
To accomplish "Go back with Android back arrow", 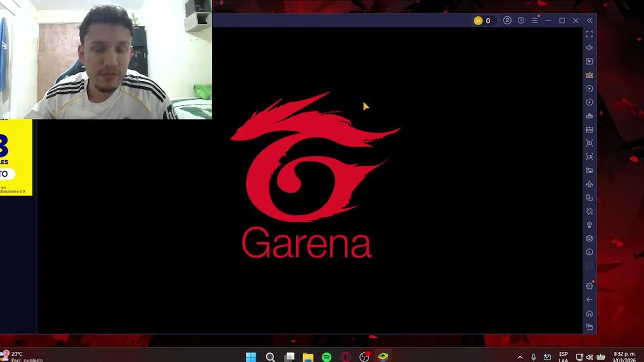I will (x=589, y=300).
